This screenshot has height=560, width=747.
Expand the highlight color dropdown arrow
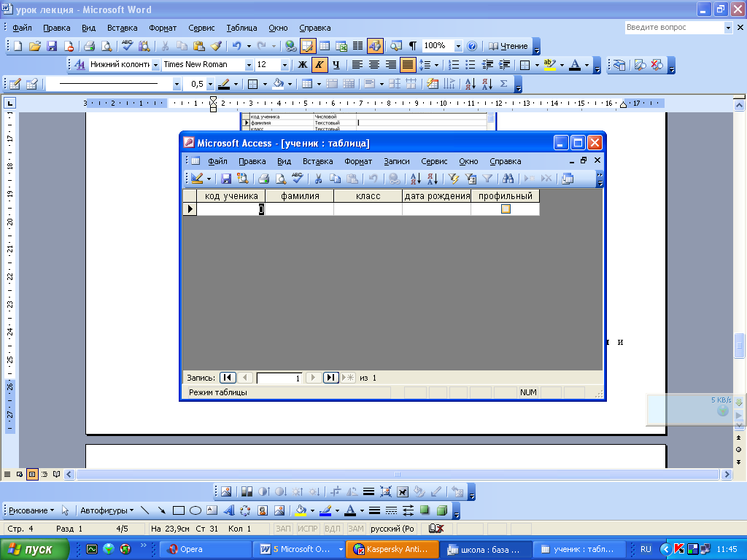click(x=562, y=65)
